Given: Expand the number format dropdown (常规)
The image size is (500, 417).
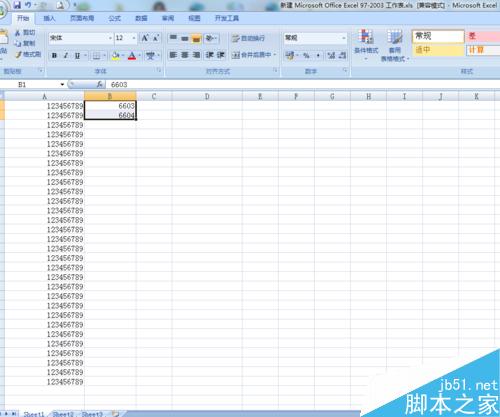Looking at the screenshot, I should pyautogui.click(x=344, y=38).
